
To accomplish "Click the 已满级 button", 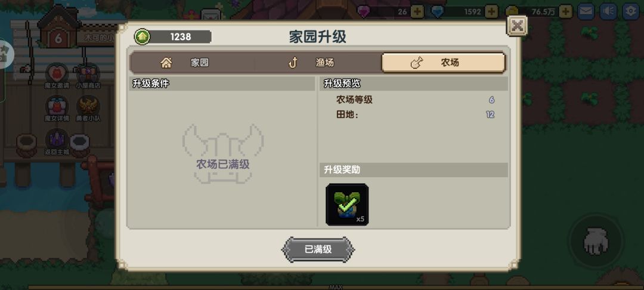I will click(318, 249).
